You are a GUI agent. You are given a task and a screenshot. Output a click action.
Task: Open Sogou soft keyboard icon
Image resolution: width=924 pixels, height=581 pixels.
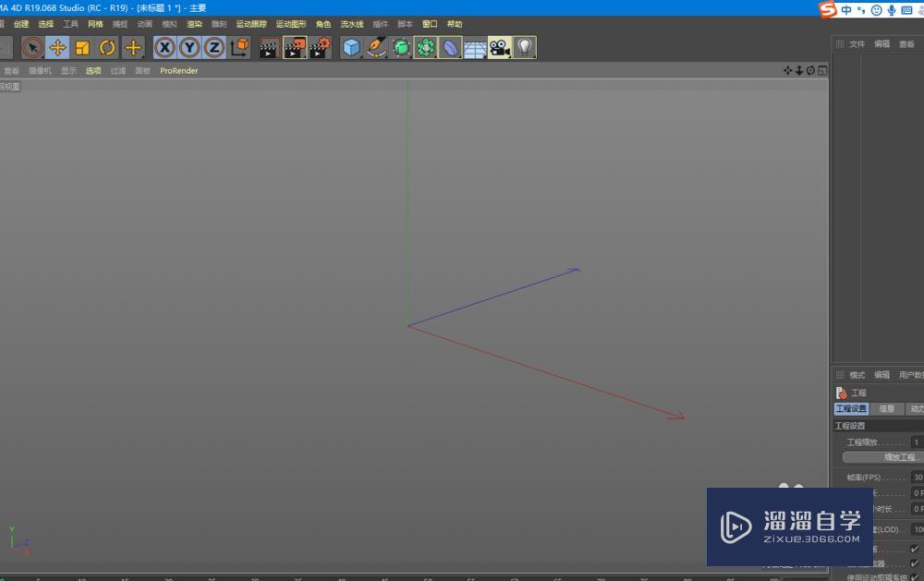[907, 10]
